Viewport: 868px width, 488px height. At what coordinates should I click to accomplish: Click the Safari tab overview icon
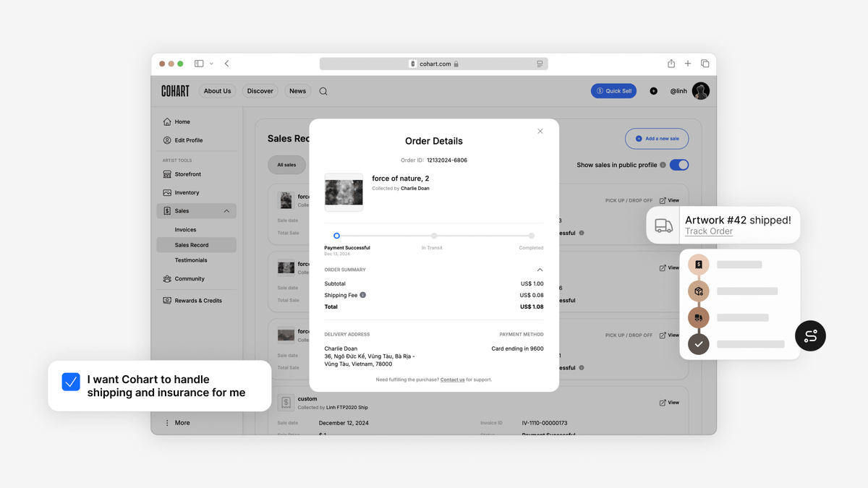(705, 64)
